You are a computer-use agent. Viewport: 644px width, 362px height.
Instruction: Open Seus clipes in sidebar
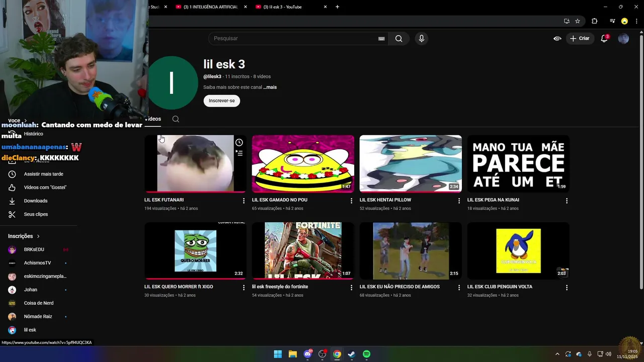point(36,214)
